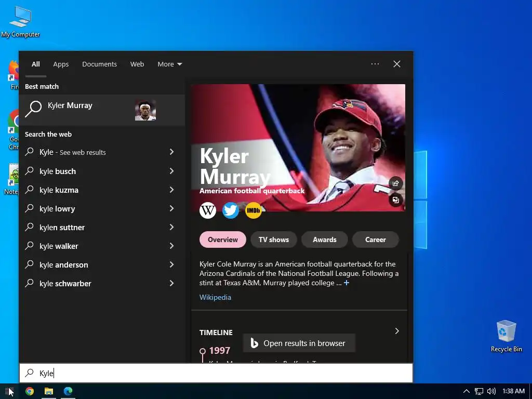Image resolution: width=532 pixels, height=399 pixels.
Task: Open the three-dots options menu in search panel
Action: click(x=375, y=64)
